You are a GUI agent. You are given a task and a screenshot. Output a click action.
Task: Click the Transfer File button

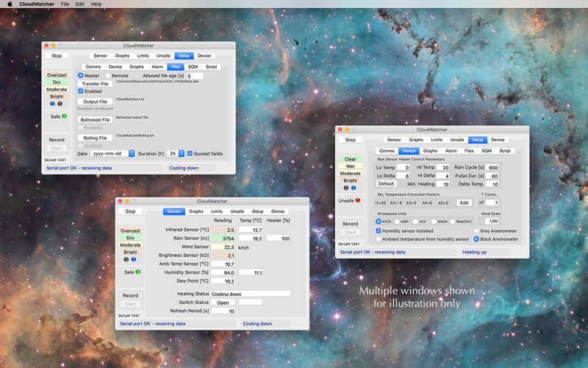pos(96,84)
